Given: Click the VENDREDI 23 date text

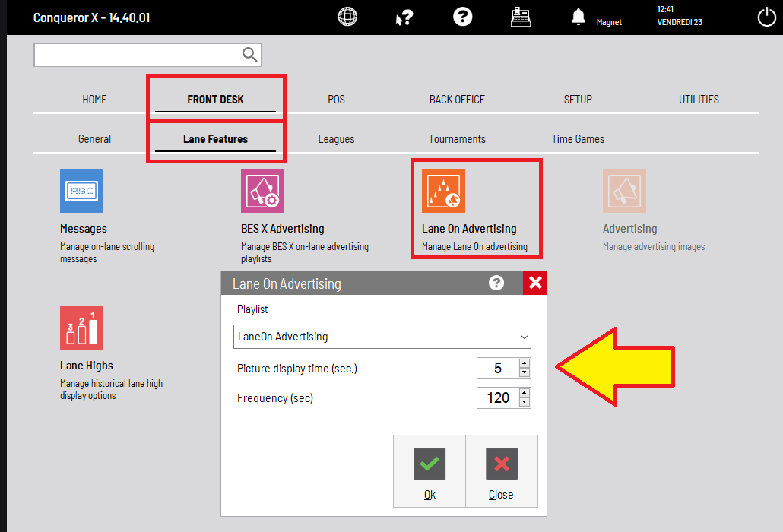Looking at the screenshot, I should click(680, 22).
